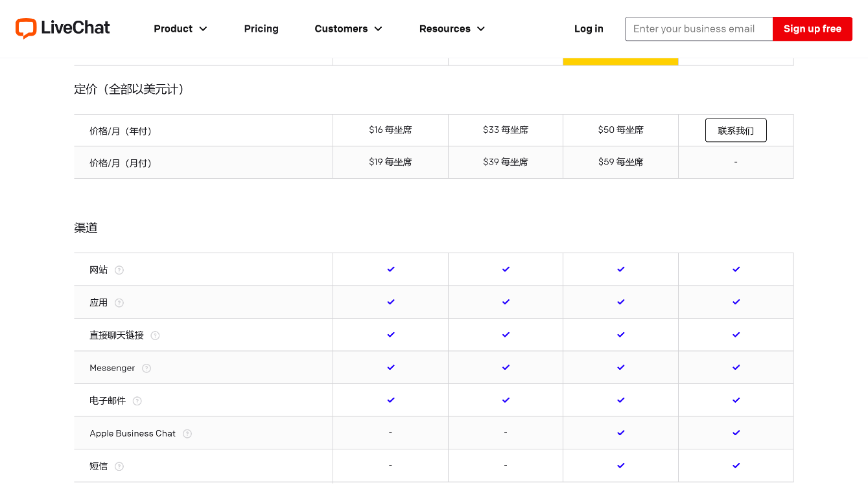Click help icon beside Apple Business Chat
Viewport: 868px width, 487px height.
(187, 434)
